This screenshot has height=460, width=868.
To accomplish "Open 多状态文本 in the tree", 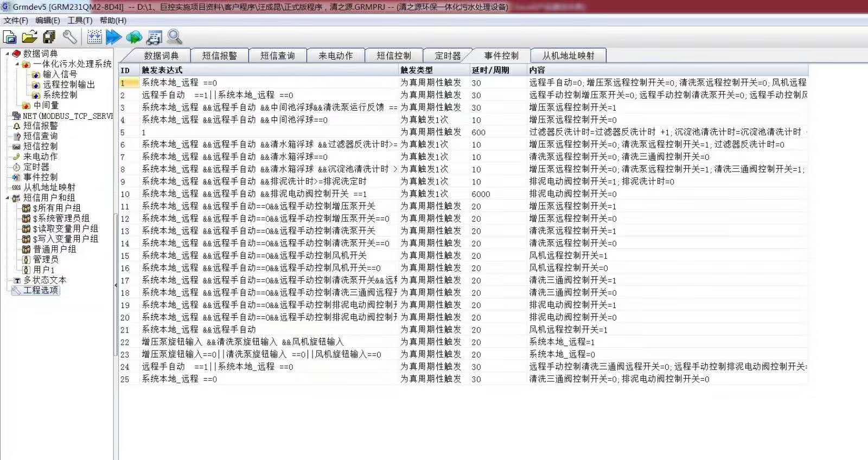I will tap(44, 280).
